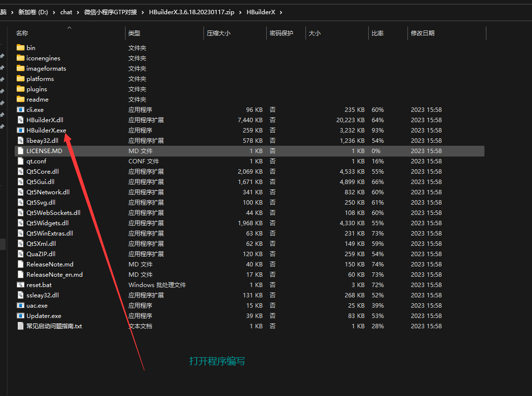Screen dimensions: 532x396
Task: Sort by the 名称 column header
Action: pos(22,33)
